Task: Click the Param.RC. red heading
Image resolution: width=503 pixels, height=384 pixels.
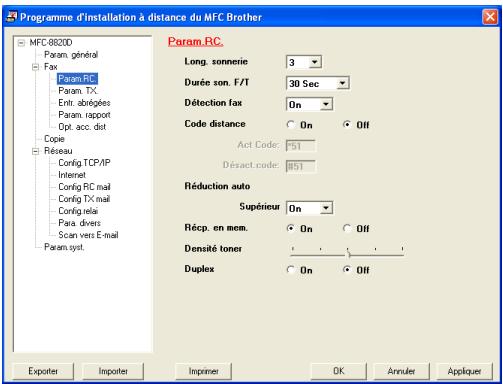Action: (195, 42)
